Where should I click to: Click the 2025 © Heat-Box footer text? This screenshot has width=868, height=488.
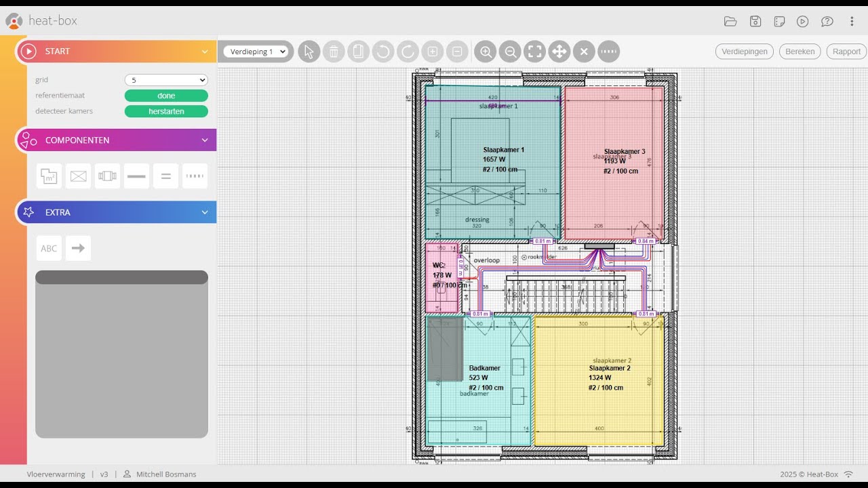click(x=809, y=474)
